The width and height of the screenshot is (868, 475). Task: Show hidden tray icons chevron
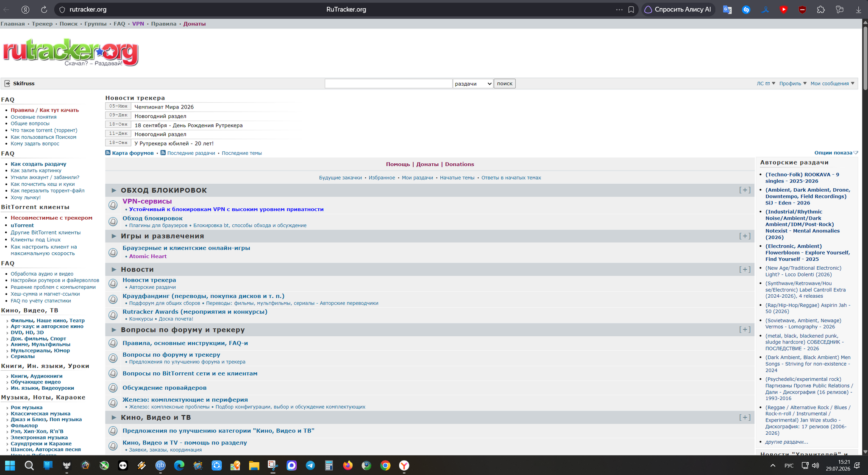pyautogui.click(x=773, y=465)
